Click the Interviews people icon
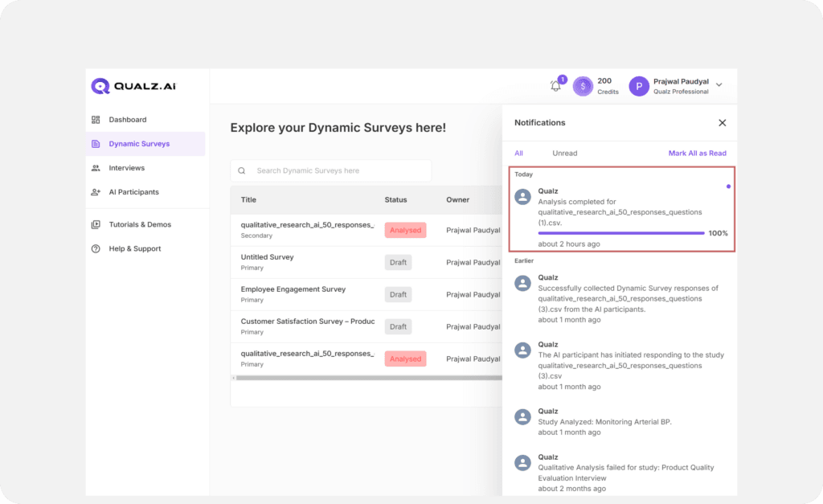The height and width of the screenshot is (504, 823). tap(96, 168)
